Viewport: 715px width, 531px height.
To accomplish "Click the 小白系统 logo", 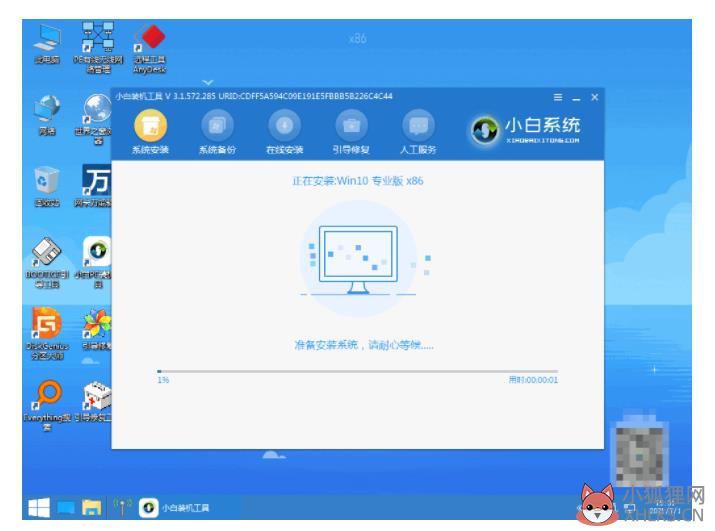I will [526, 130].
